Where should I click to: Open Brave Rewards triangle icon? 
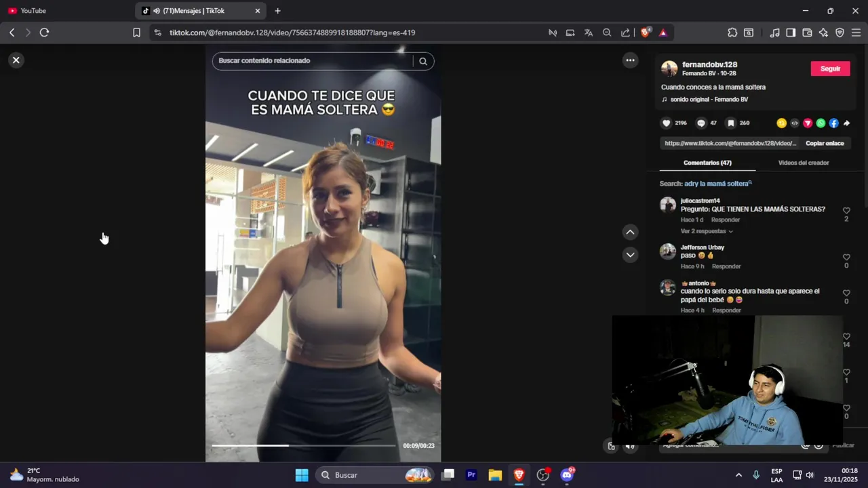point(663,33)
